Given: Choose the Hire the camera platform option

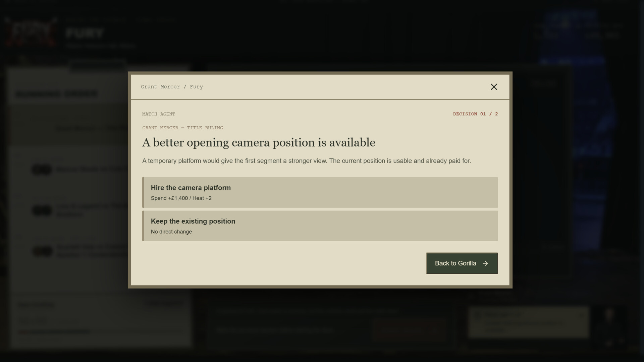Looking at the screenshot, I should tap(320, 192).
